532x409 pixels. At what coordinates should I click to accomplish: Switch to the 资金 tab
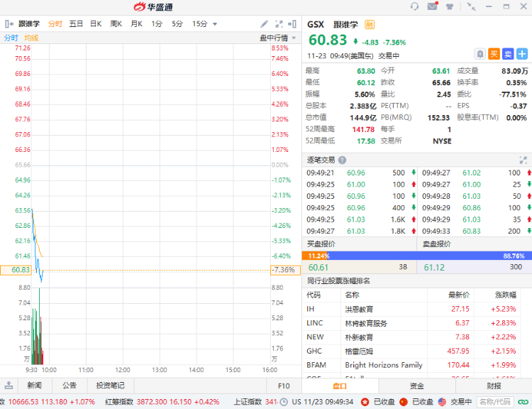click(x=417, y=386)
